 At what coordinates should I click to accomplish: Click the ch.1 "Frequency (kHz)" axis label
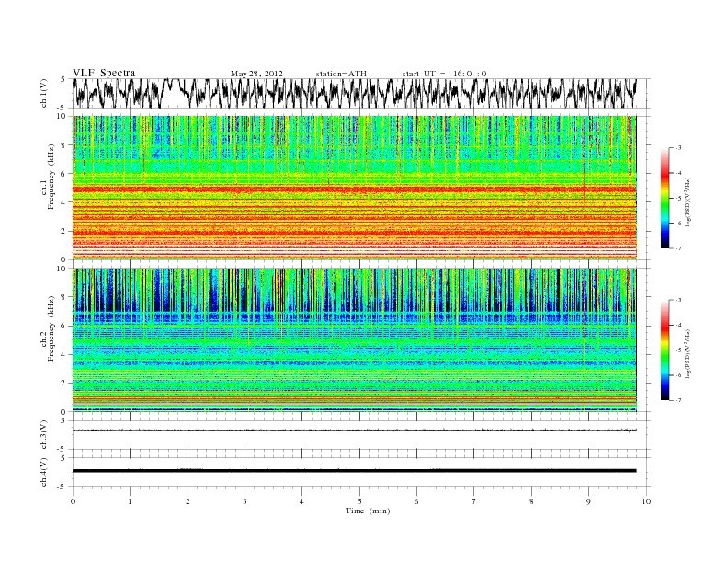click(51, 177)
